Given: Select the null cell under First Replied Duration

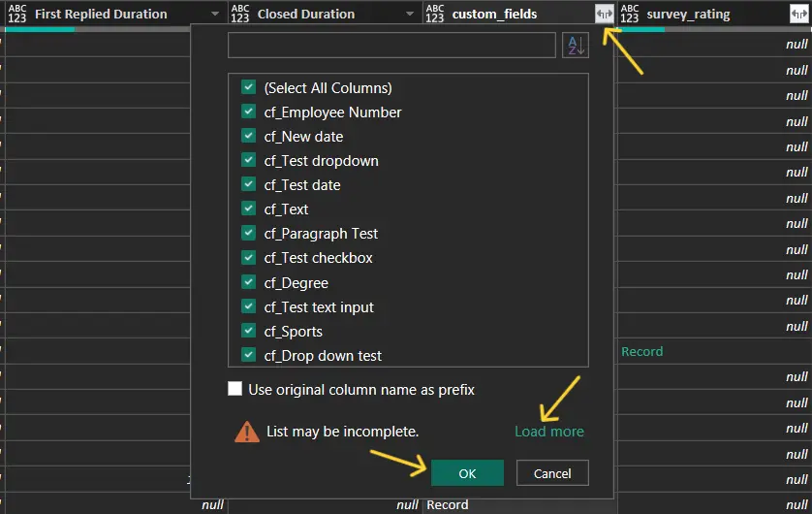Looking at the screenshot, I should click(212, 505).
